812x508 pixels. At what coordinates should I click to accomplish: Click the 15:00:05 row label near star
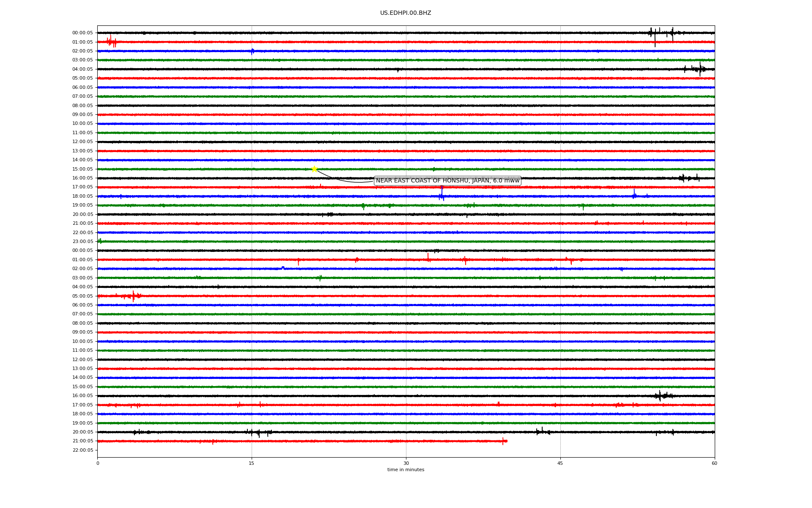pos(82,169)
